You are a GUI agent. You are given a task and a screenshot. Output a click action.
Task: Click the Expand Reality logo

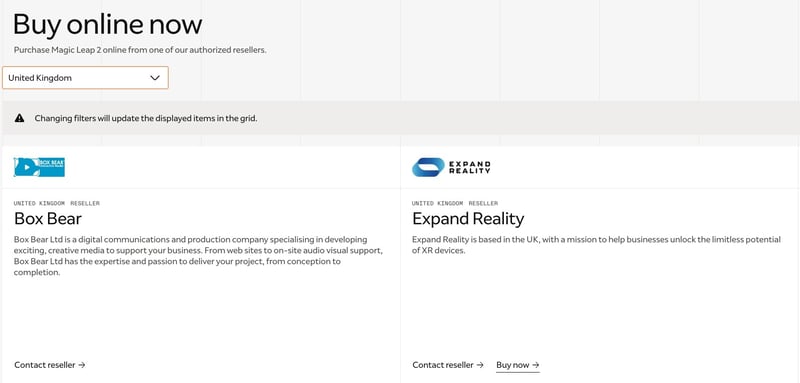pyautogui.click(x=451, y=167)
